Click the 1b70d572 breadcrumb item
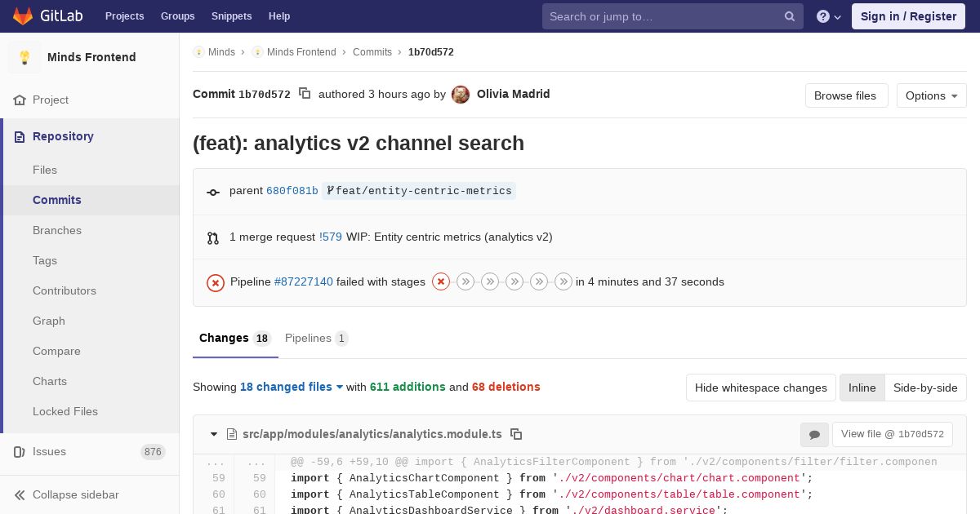 431,52
